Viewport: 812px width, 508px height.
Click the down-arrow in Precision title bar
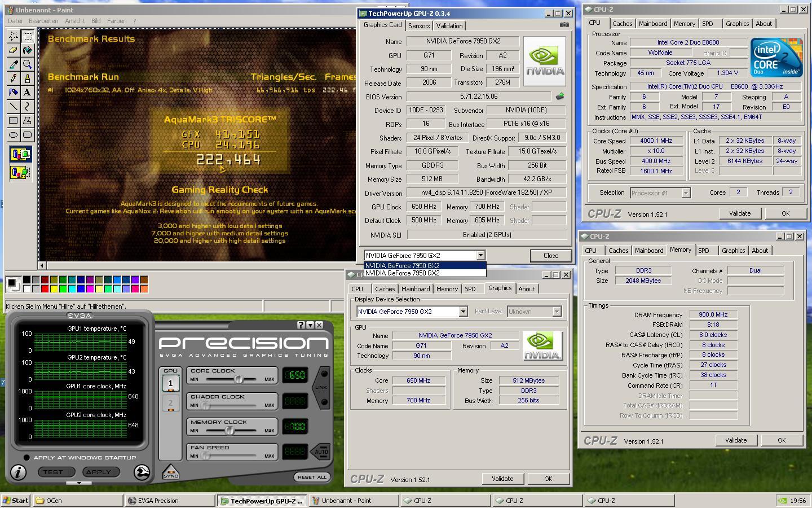(x=310, y=325)
